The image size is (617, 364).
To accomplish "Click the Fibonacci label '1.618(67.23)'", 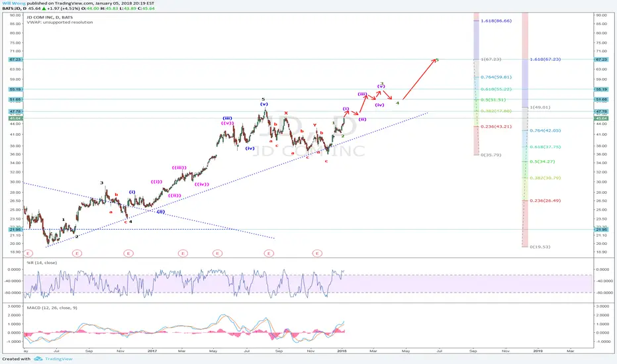I will point(546,60).
